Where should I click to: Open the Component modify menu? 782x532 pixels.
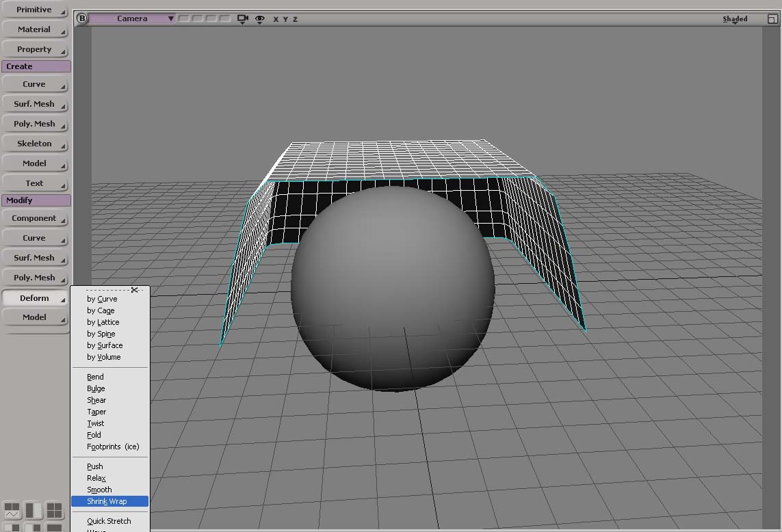pyautogui.click(x=34, y=218)
